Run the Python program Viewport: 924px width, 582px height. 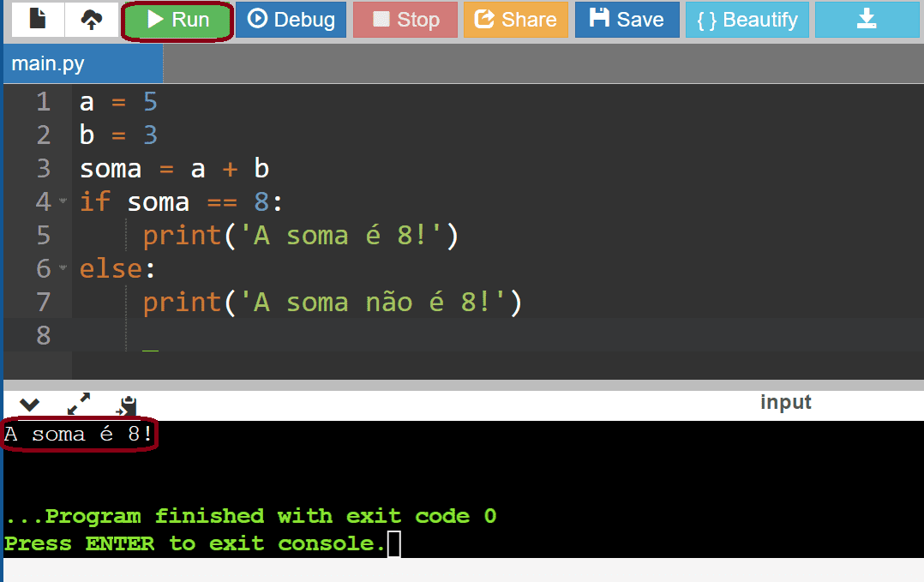(177, 20)
